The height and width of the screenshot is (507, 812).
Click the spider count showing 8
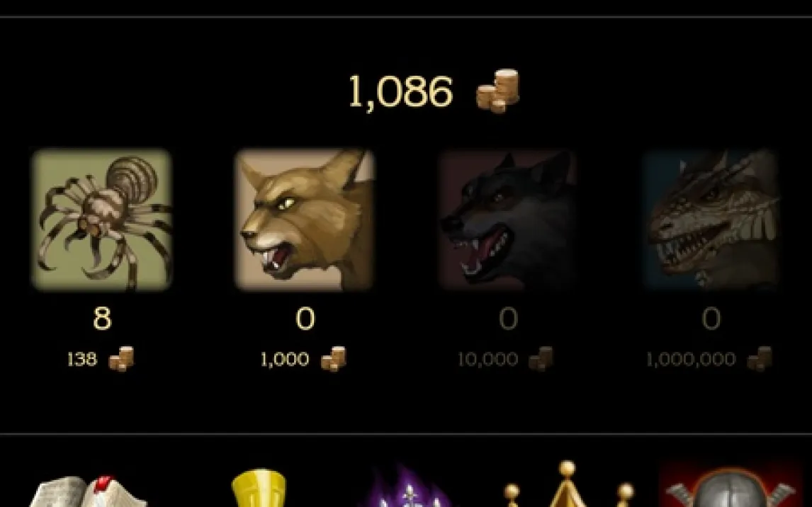[x=102, y=318]
